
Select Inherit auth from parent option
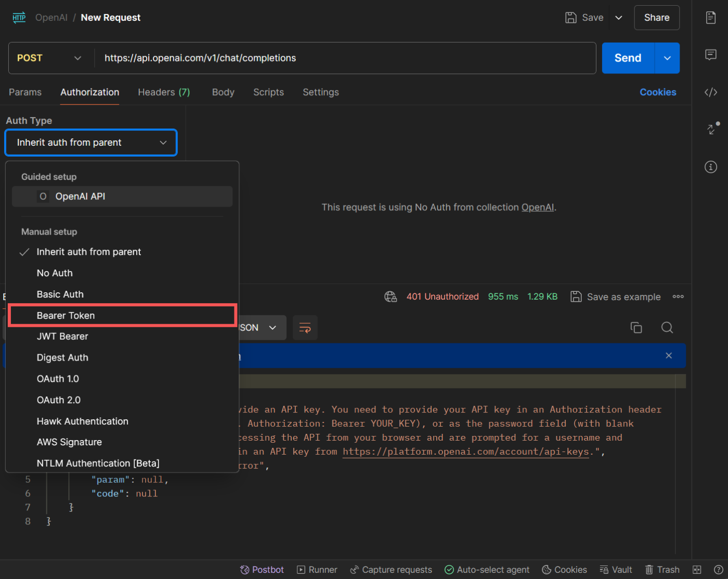pyautogui.click(x=122, y=252)
